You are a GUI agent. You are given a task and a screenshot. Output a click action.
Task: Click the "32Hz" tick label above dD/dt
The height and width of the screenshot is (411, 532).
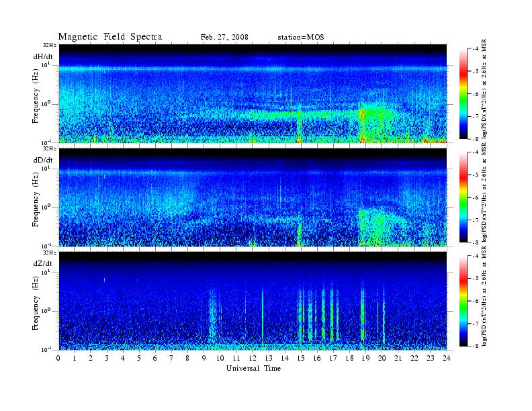49,148
